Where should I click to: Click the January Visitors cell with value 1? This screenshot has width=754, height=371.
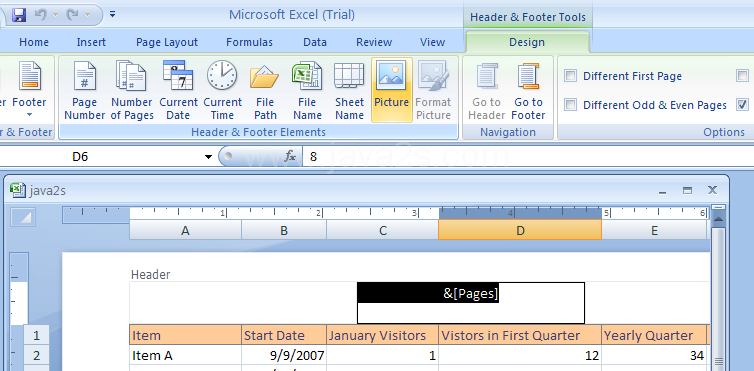382,355
